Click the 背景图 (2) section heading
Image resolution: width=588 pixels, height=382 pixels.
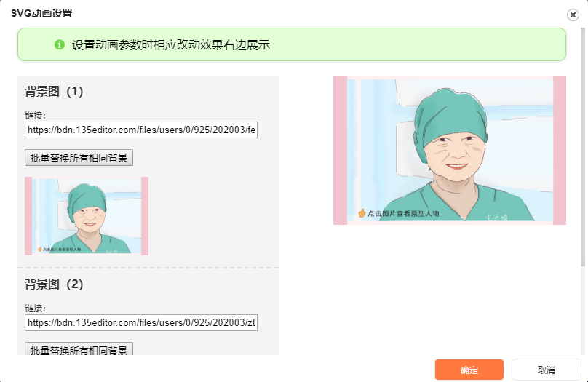coord(54,284)
